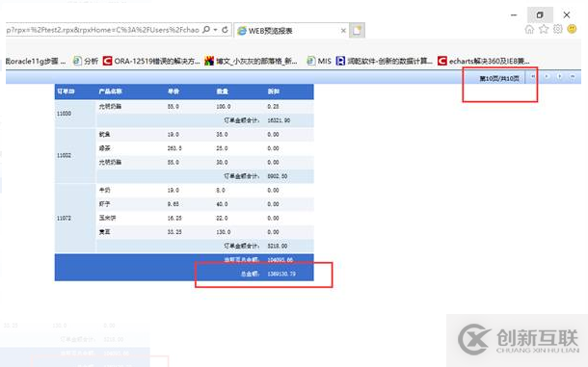
Task: Select product 鱿鱼 in order 11032
Action: [105, 134]
